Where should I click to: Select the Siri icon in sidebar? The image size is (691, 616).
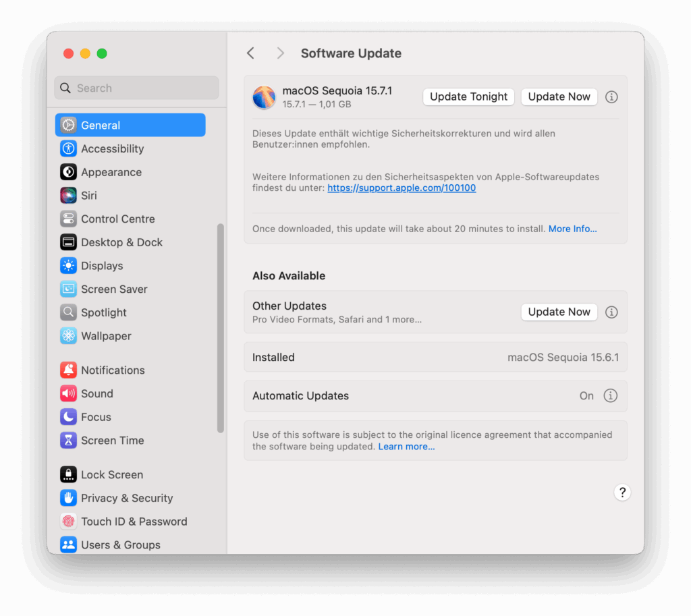coord(68,195)
